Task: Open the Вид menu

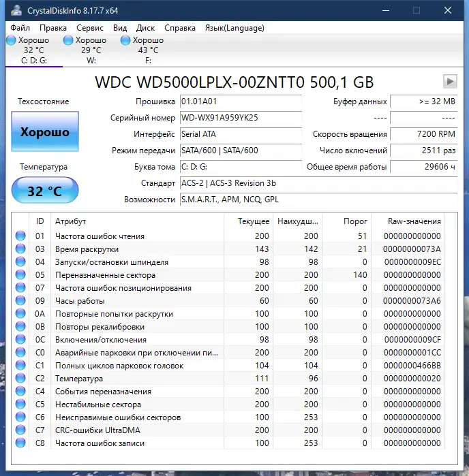Action: pyautogui.click(x=120, y=28)
